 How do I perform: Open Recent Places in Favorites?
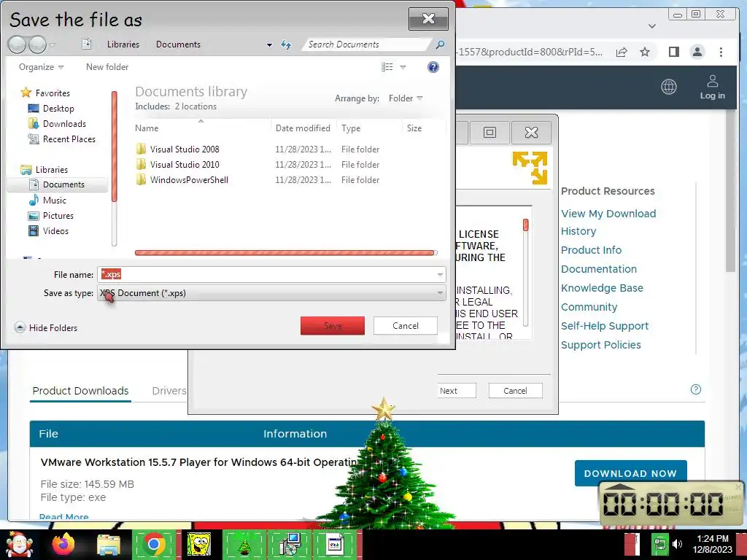(x=69, y=139)
